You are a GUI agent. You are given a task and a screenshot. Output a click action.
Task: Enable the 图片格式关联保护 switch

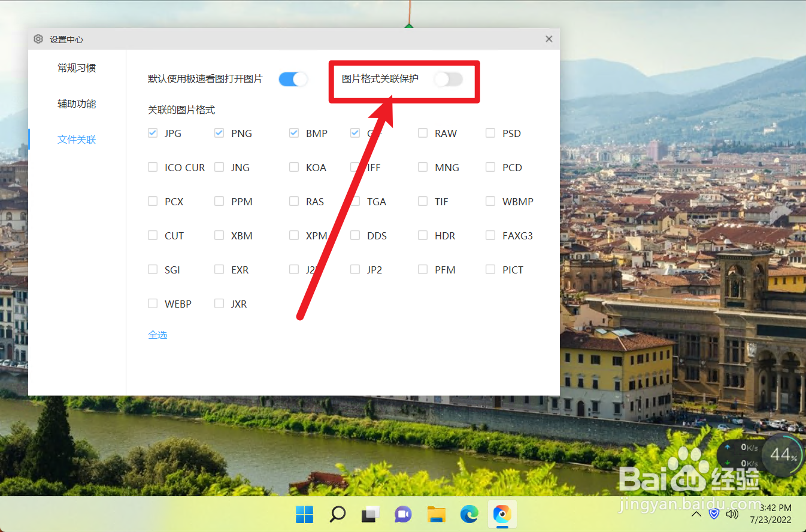[449, 79]
